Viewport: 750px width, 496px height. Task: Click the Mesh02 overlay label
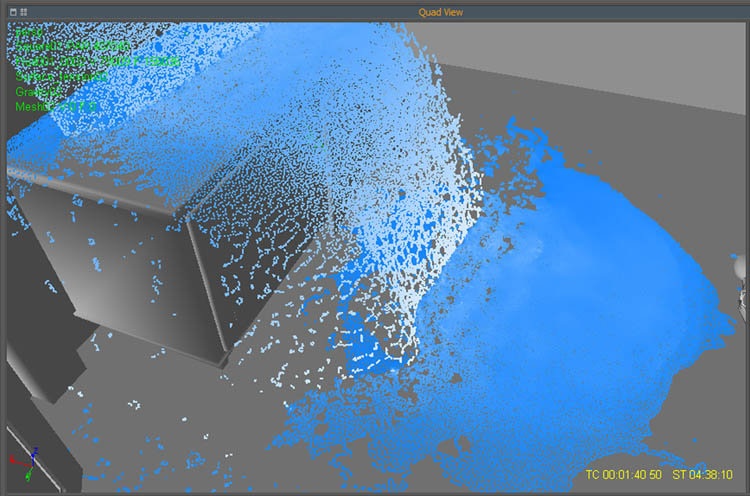[x=56, y=106]
